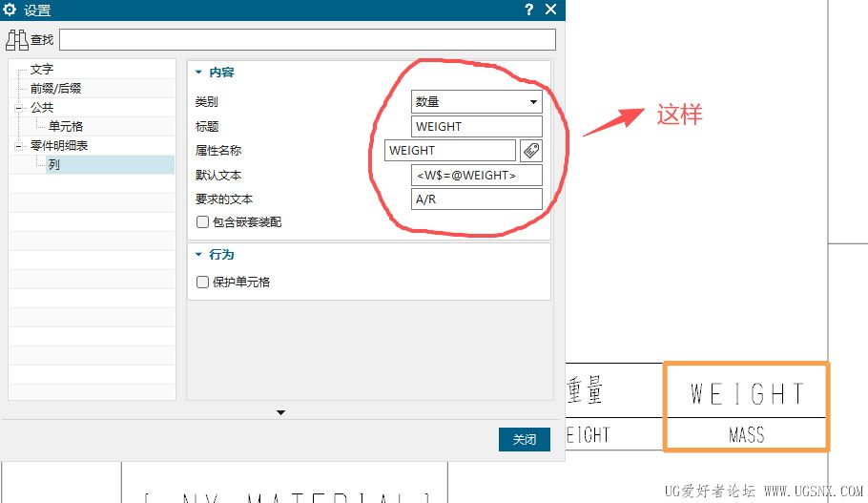Enable the 包含嵌套装配 checkbox

[202, 222]
